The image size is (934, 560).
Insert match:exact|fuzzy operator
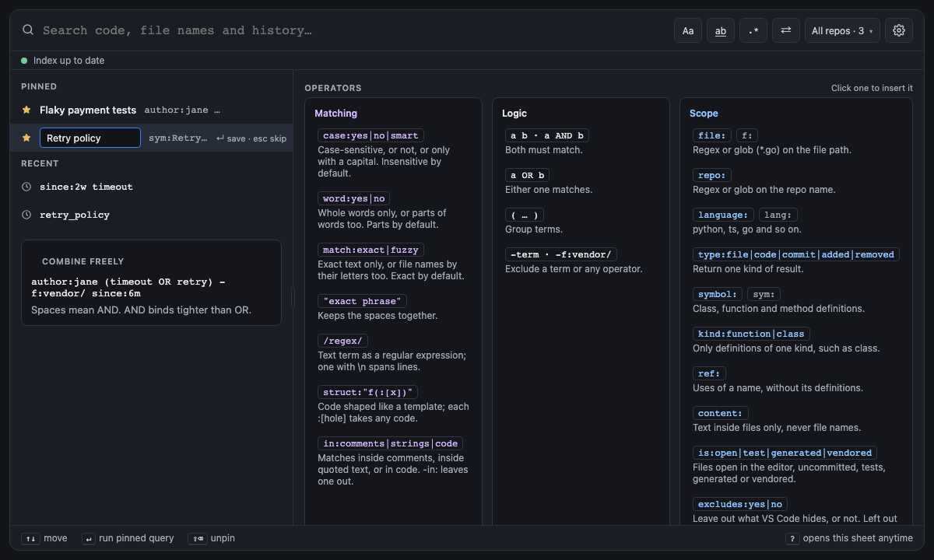coord(370,250)
